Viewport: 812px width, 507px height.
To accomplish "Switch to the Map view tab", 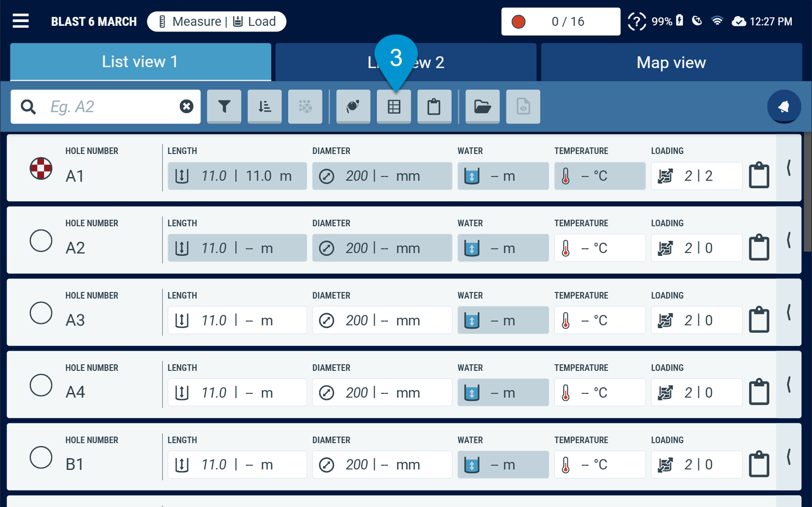I will coord(671,62).
